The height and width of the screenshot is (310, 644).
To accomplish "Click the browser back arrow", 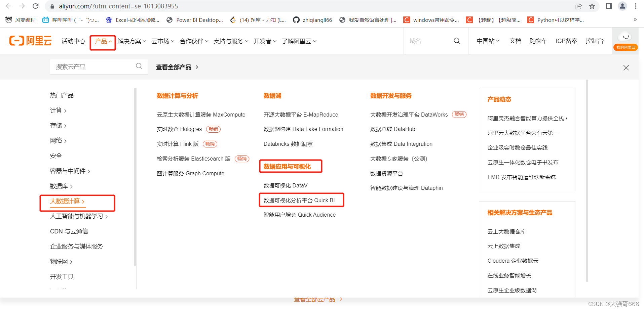I will [x=9, y=6].
